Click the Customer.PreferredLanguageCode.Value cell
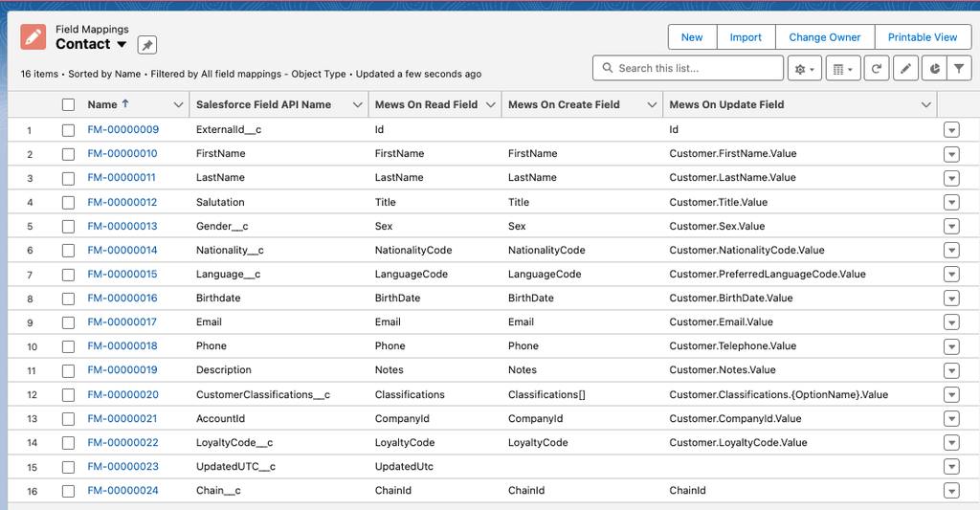 coord(768,274)
